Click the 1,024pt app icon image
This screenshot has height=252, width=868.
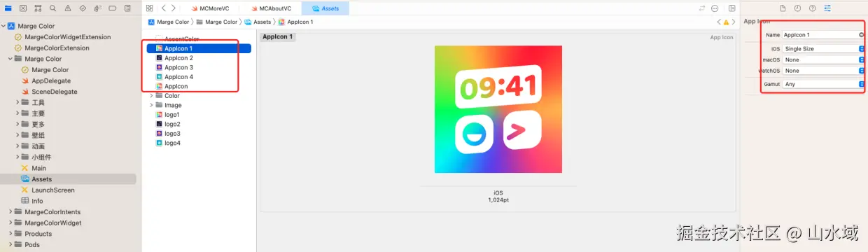498,109
